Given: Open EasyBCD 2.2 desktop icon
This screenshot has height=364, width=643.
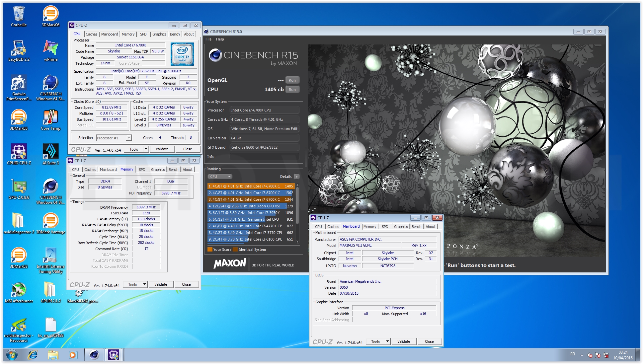Looking at the screenshot, I should [19, 50].
